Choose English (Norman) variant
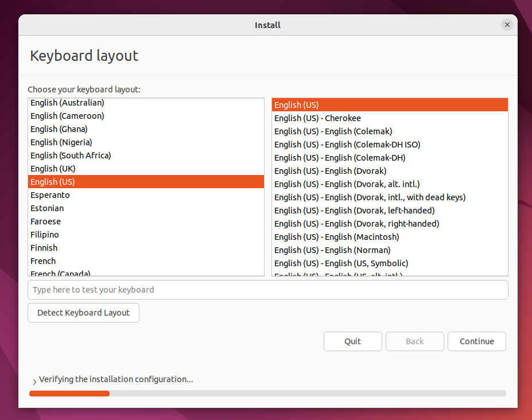Screen dimensions: 532x420 click(390, 250)
